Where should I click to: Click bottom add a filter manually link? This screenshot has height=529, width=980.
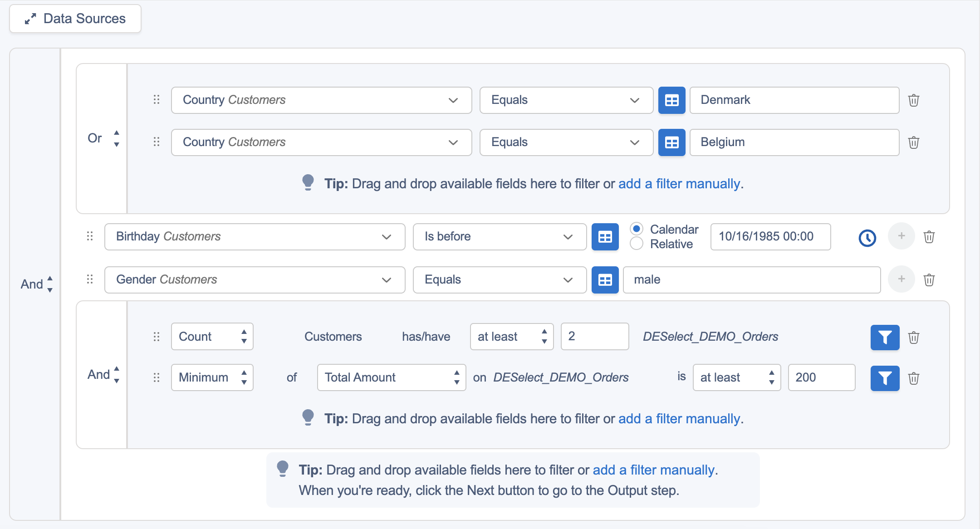click(653, 470)
